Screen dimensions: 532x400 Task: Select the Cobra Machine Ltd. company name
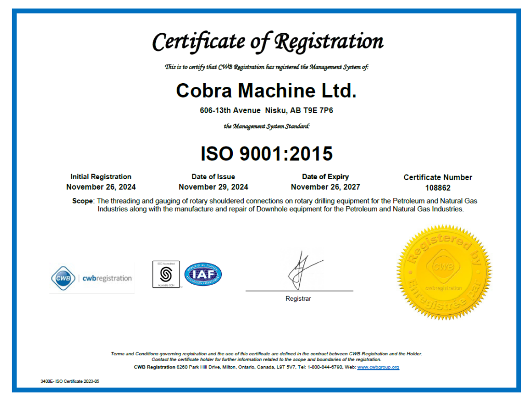coord(267,90)
